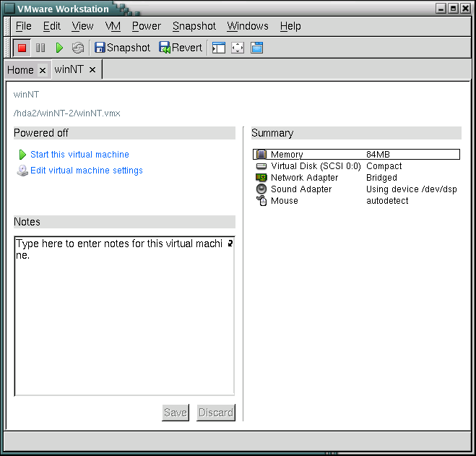The image size is (476, 456).
Task: Click the Memory chip icon in Summary
Action: click(261, 155)
